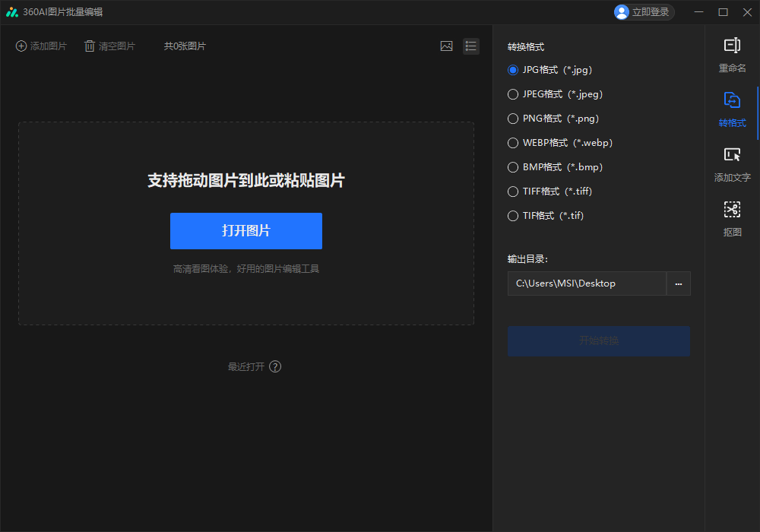Switch to the 添加文字 (add text) panel
This screenshot has width=760, height=532.
click(x=731, y=164)
